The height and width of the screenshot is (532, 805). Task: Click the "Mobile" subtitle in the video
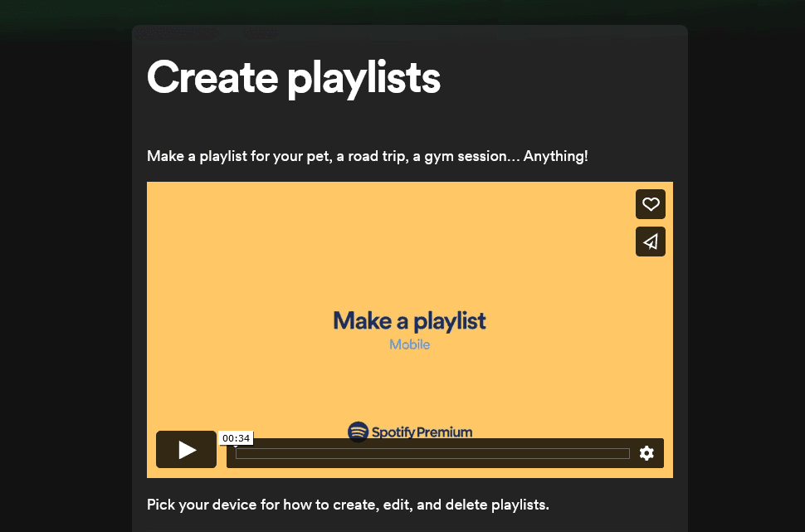409,344
